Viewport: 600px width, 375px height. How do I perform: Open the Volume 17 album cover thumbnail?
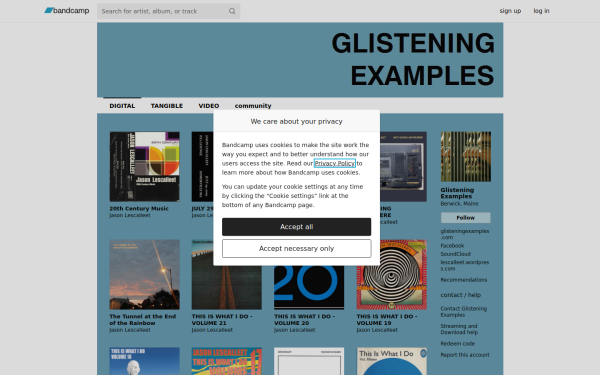click(x=227, y=361)
